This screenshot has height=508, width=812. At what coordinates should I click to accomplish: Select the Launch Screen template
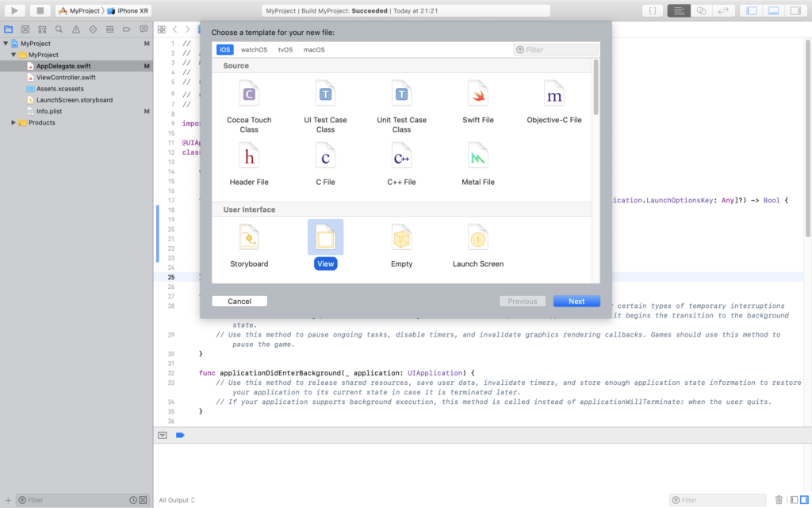coord(478,246)
